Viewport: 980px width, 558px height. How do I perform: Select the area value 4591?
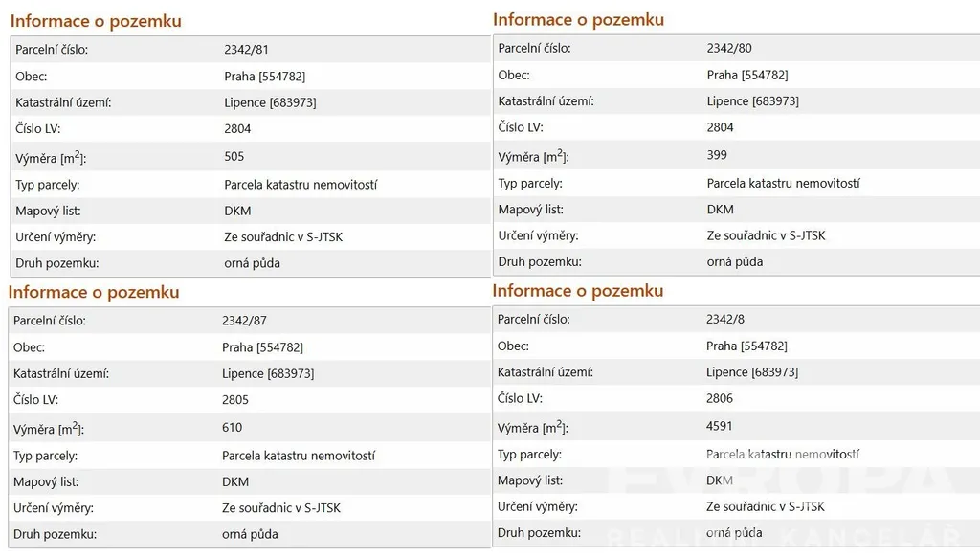click(x=720, y=426)
